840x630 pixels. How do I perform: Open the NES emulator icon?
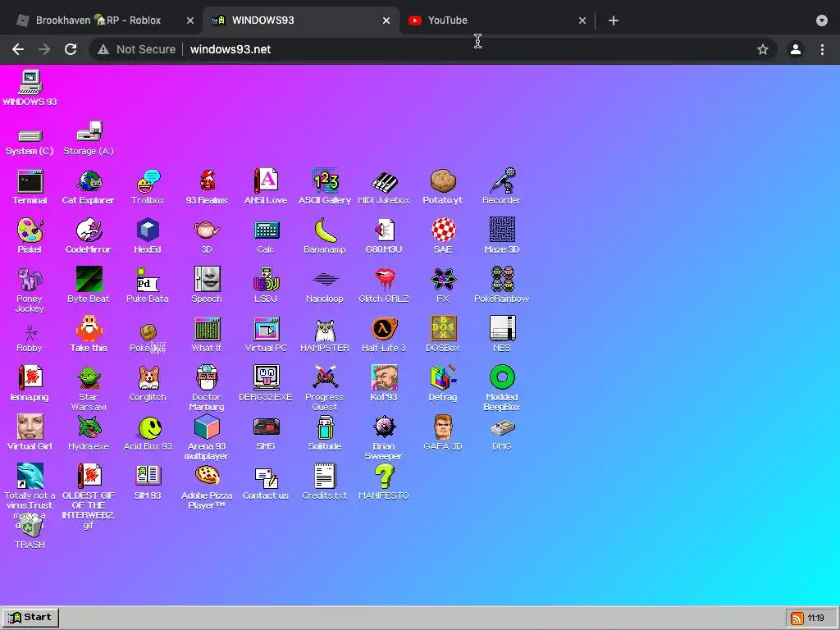pos(502,335)
